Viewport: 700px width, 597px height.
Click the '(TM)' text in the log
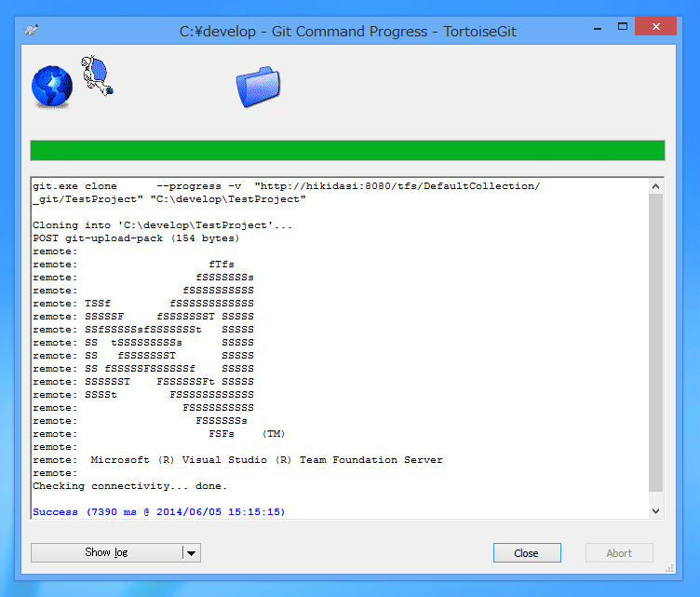tap(274, 434)
